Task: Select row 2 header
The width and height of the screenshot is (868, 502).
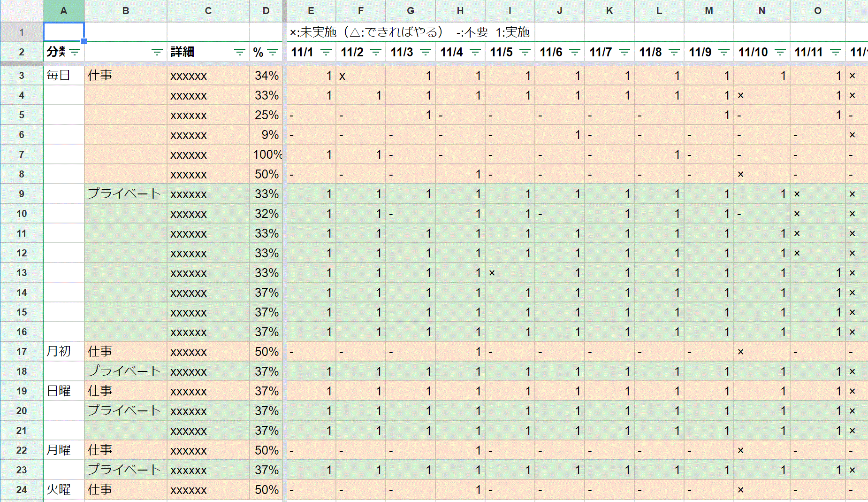Action: [x=22, y=52]
